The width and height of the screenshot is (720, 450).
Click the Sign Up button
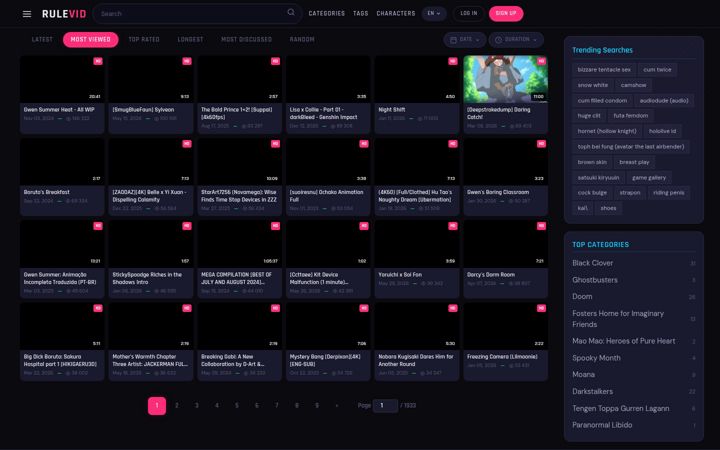(506, 13)
